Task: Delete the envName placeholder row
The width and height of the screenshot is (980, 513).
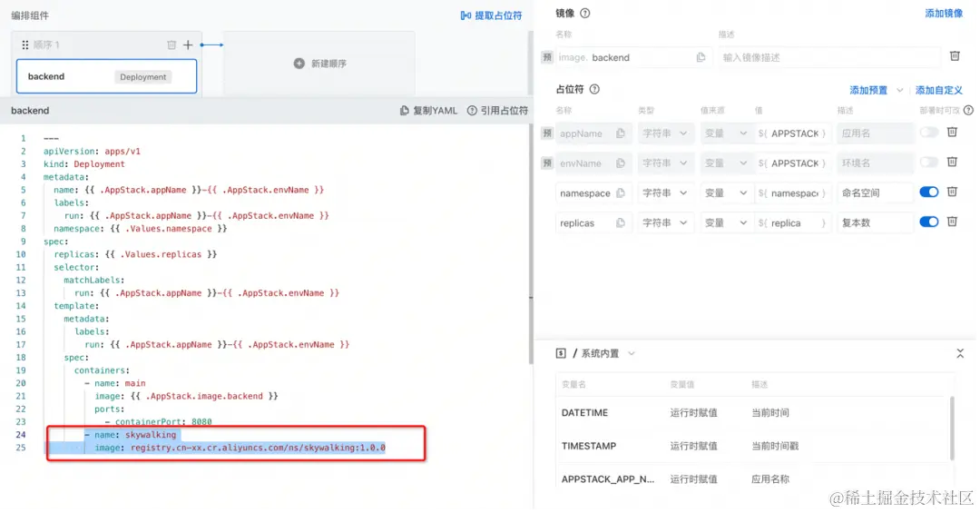Action: [x=953, y=162]
